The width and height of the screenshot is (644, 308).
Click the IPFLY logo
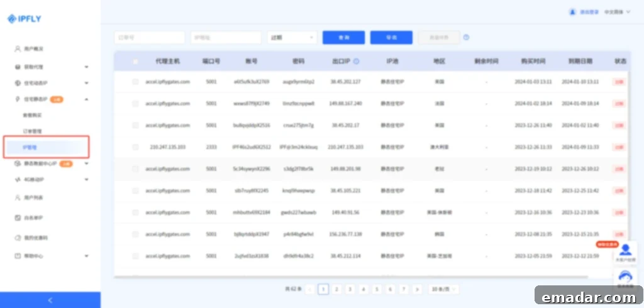pos(25,19)
